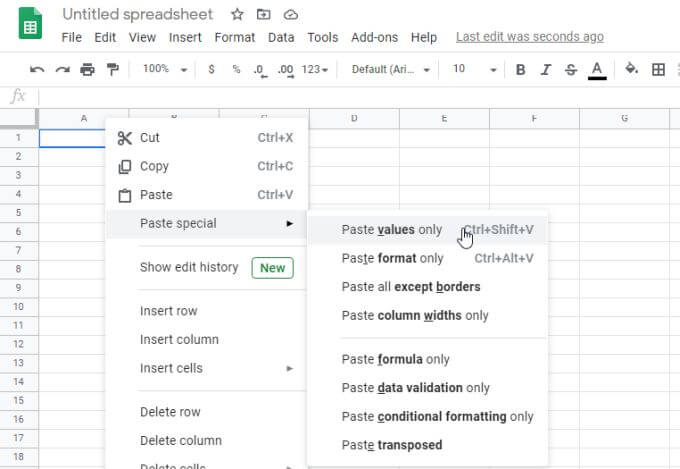Click the Fill color bucket icon

click(631, 70)
